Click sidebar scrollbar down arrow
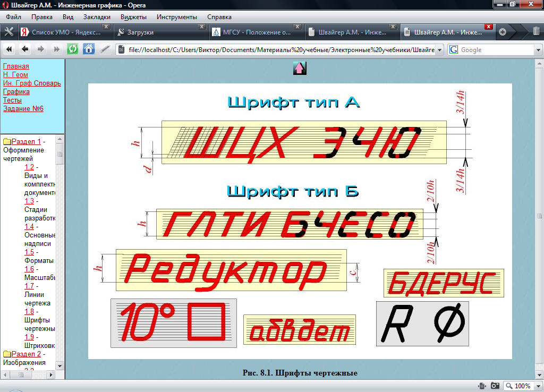544x392 pixels. tap(59, 366)
